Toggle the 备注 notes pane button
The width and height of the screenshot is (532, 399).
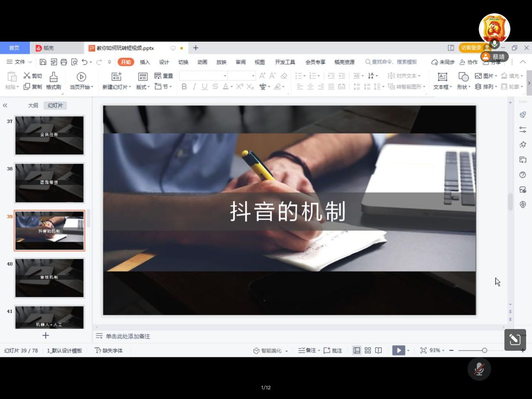(x=307, y=351)
